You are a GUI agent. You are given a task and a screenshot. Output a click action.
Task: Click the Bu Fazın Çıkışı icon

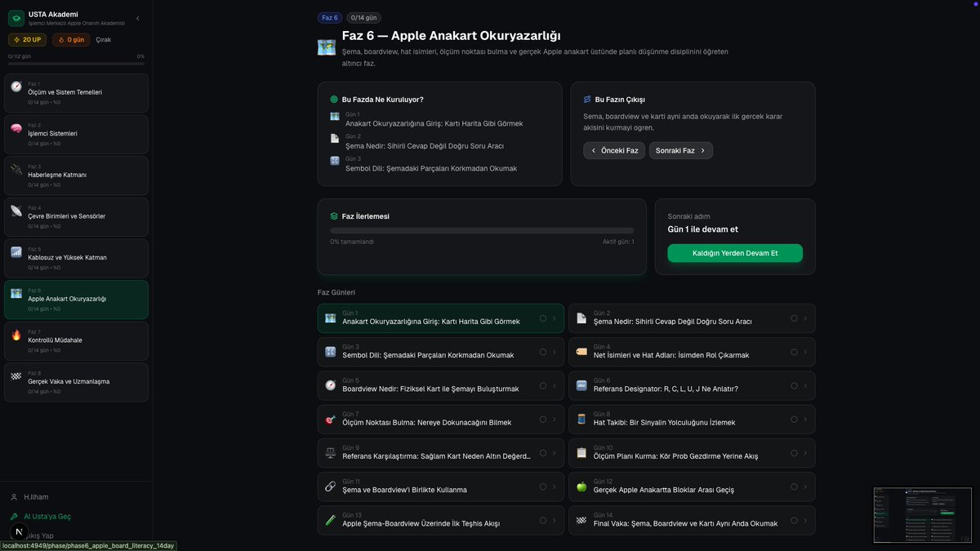pos(587,100)
